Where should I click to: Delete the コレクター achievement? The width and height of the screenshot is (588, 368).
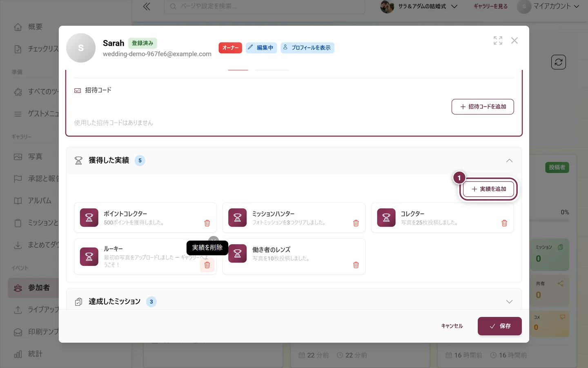(x=504, y=223)
